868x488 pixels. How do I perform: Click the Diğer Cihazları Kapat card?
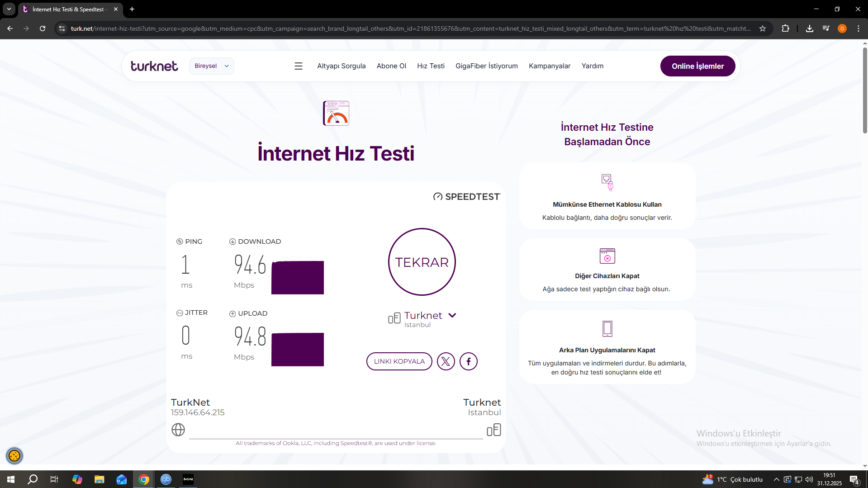click(607, 270)
